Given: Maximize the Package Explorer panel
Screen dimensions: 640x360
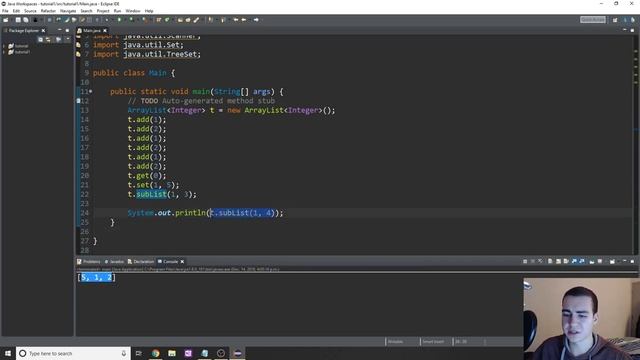Looking at the screenshot, I should point(67,30).
